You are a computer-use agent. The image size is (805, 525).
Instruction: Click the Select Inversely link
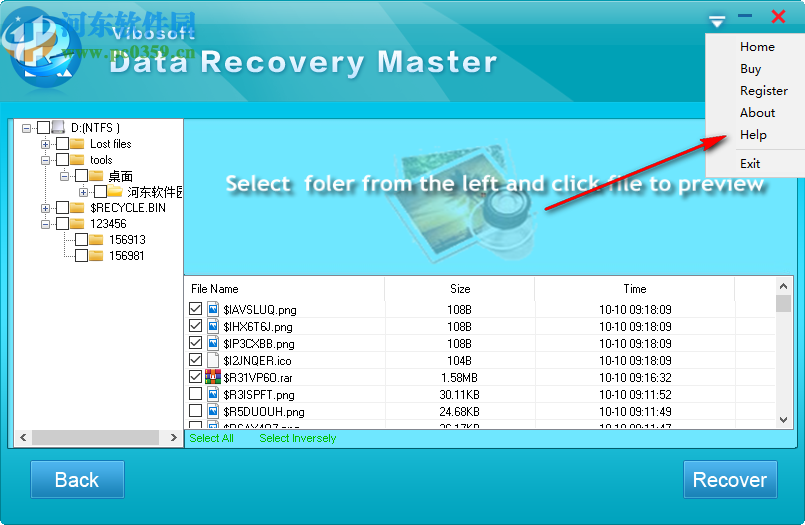pos(298,438)
